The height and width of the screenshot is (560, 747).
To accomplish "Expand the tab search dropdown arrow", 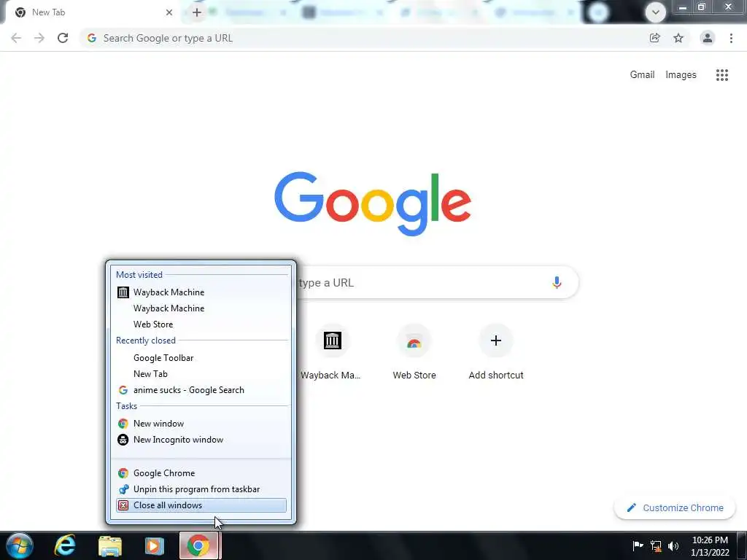I will (656, 12).
